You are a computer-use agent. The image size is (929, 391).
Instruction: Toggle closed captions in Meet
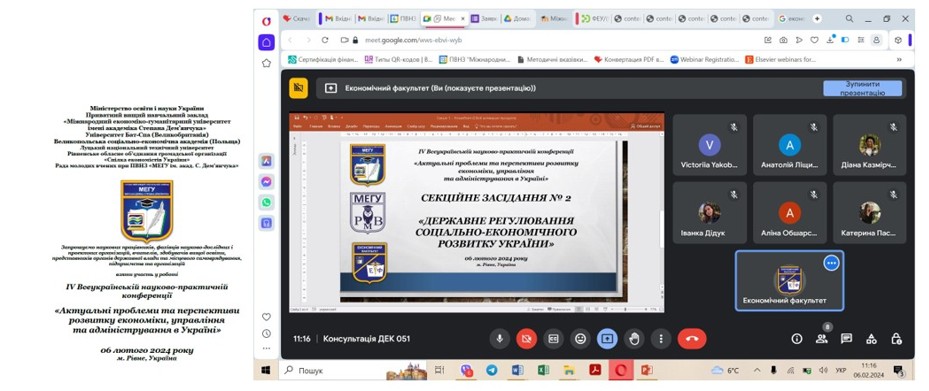[x=553, y=339]
